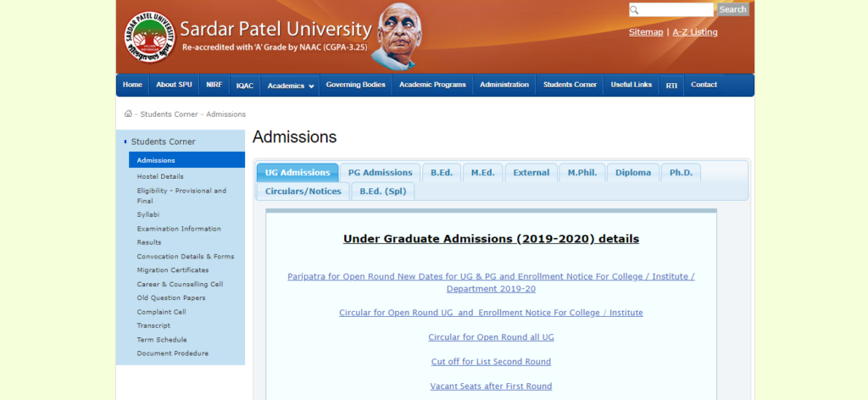
Task: Open Circular for Open Round all UG
Action: pyautogui.click(x=491, y=337)
